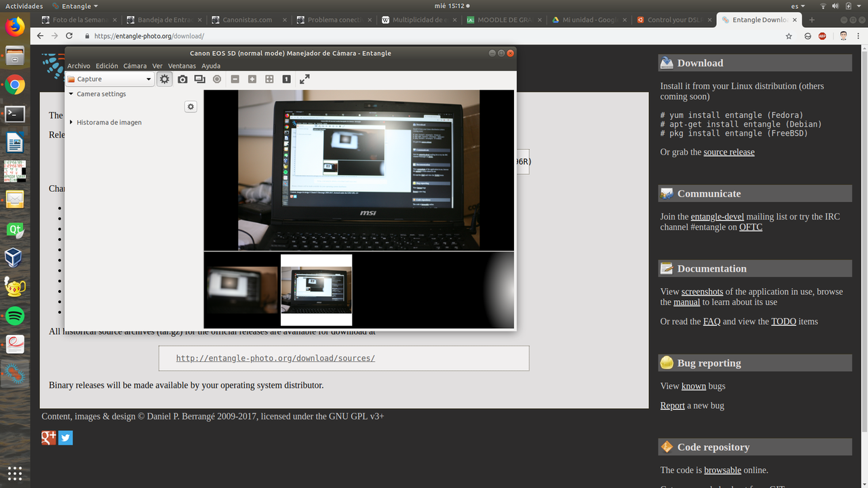Launch Spotify from the dock
The width and height of the screenshot is (868, 488).
pos(15,315)
